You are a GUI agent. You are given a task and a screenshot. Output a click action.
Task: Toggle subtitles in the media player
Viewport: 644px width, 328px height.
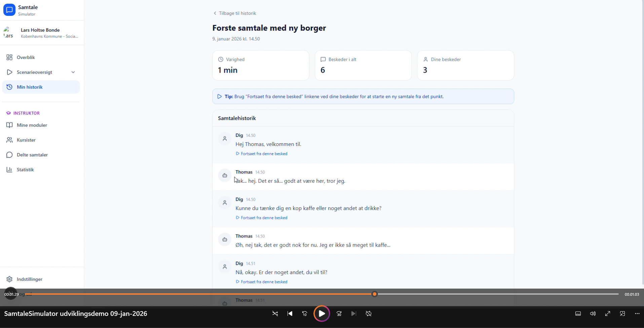pos(578,314)
